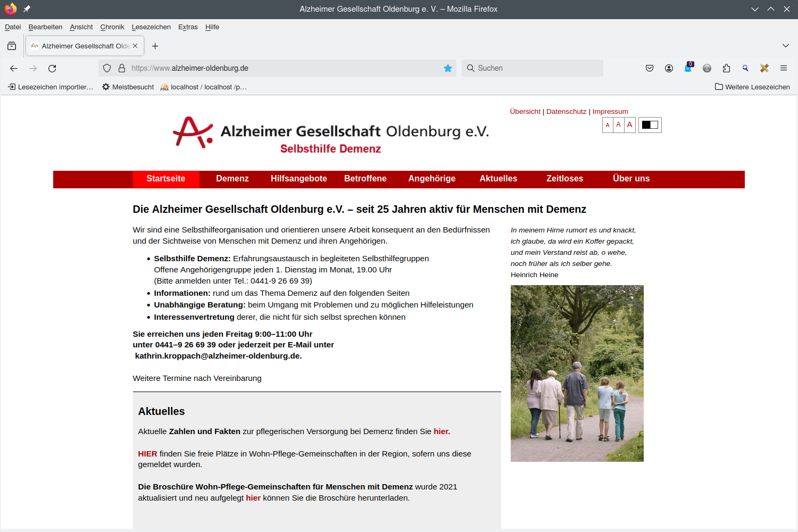This screenshot has width=798, height=532.
Task: Click the kathrin.kroppach@alzheimer-oldenburg.de email address
Action: coord(218,356)
